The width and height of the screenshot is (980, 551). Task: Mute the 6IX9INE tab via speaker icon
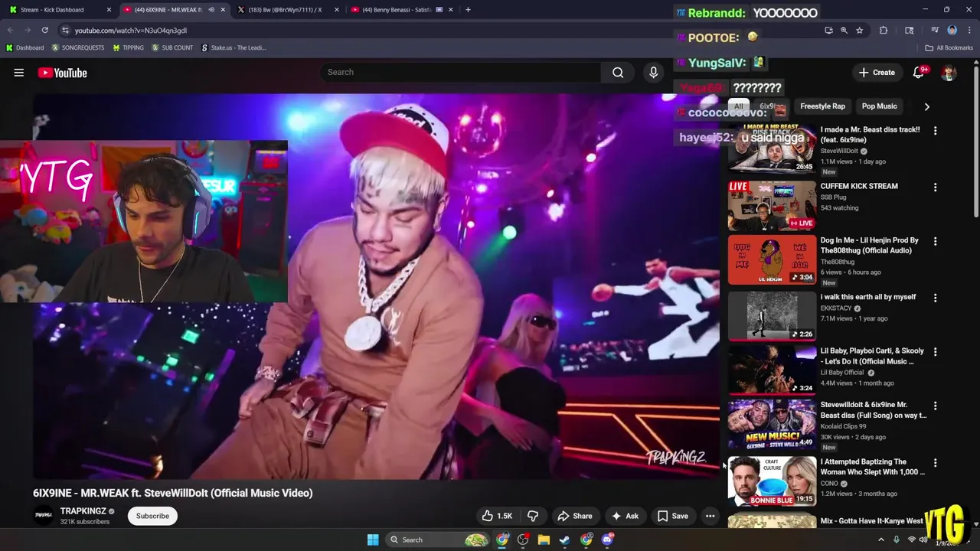coord(211,10)
